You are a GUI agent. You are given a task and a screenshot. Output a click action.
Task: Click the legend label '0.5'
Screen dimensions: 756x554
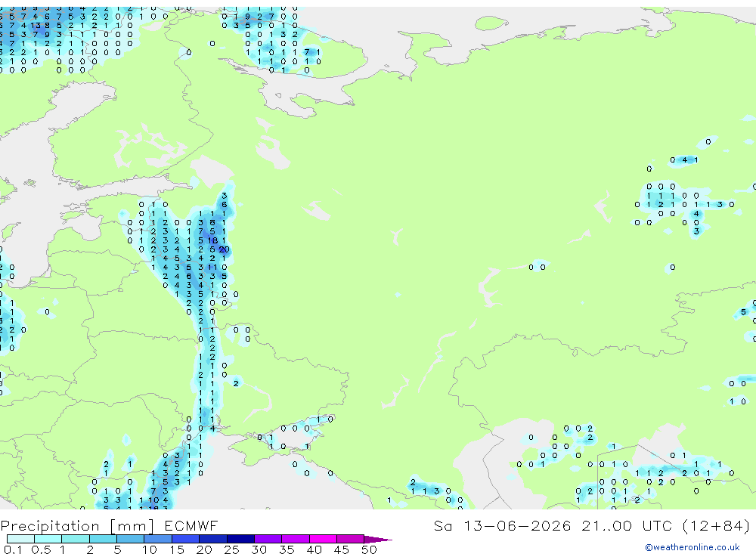pyautogui.click(x=41, y=549)
